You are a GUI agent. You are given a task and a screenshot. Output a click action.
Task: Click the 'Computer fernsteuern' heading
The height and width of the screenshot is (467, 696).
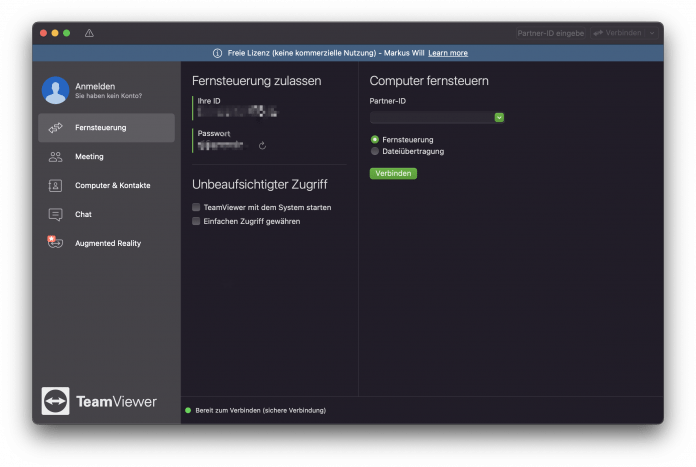click(x=429, y=81)
